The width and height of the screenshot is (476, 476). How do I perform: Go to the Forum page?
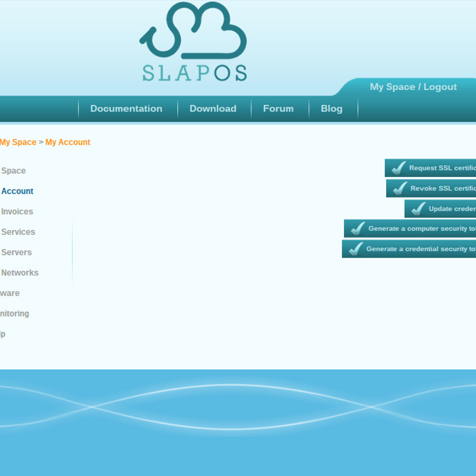pos(278,109)
